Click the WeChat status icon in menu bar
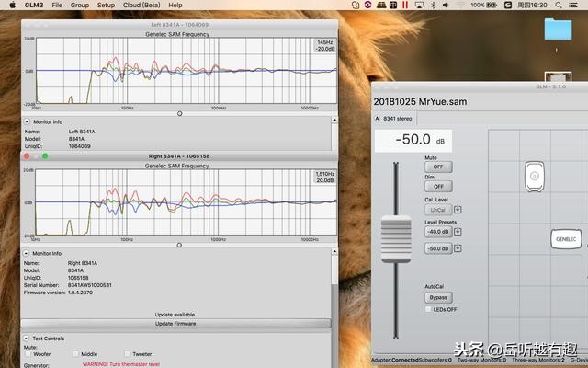This screenshot has height=368, width=588. [x=356, y=5]
